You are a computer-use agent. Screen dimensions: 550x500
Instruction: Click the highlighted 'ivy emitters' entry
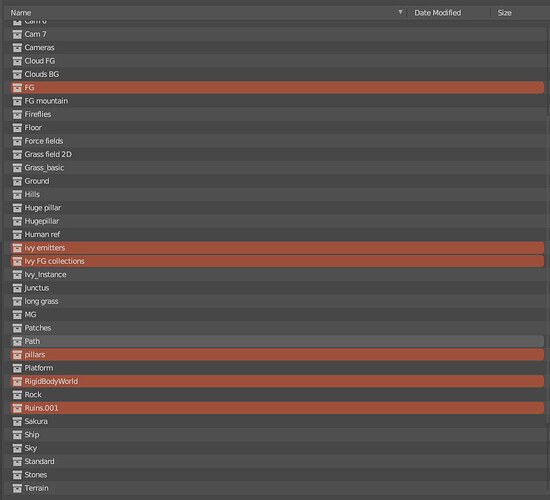pos(277,248)
